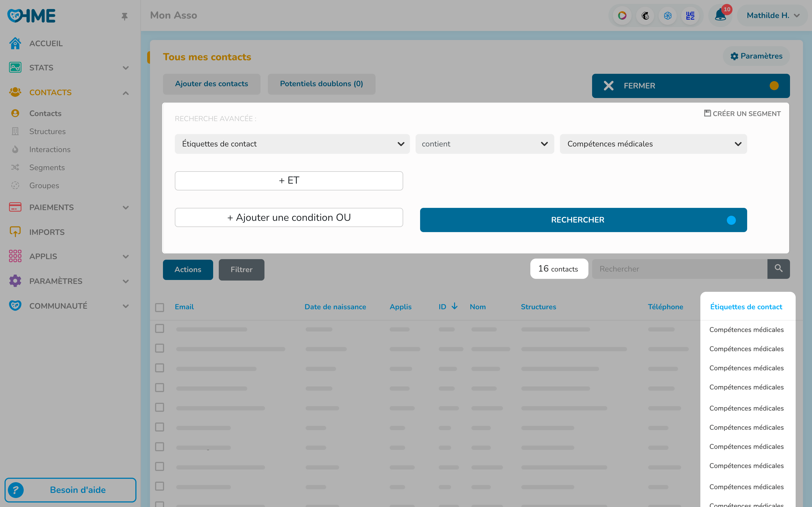Screen dimensions: 812x507
Task: Check the first contact row checkbox
Action: click(160, 329)
